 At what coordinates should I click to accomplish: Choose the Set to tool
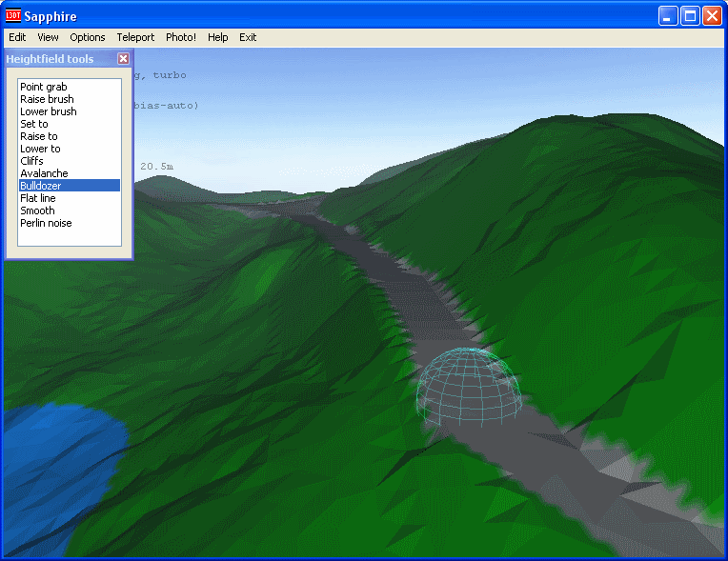coord(34,124)
